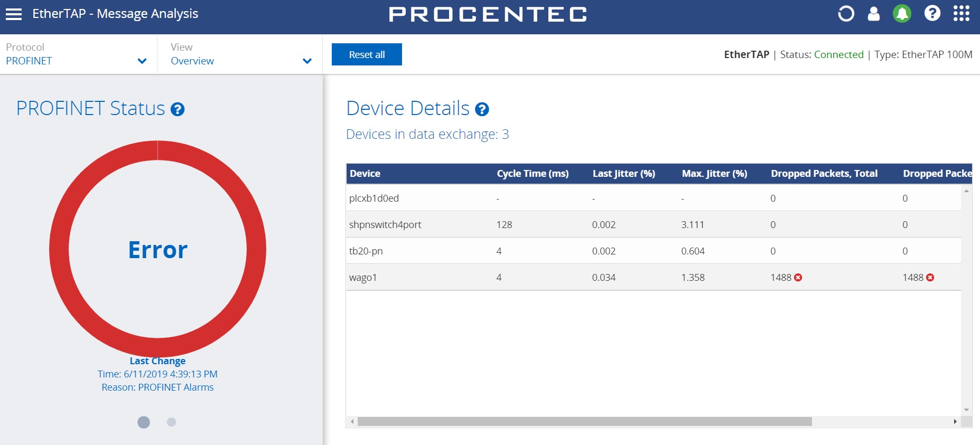Click the 0.604 max jitter value

tap(693, 251)
